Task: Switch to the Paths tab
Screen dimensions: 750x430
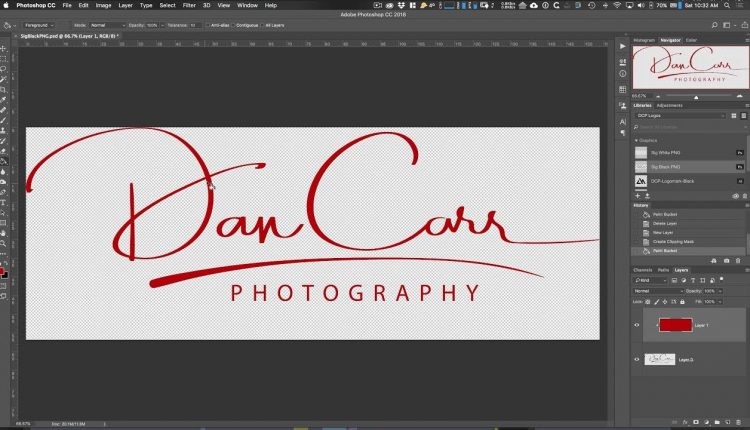Action: (663, 270)
